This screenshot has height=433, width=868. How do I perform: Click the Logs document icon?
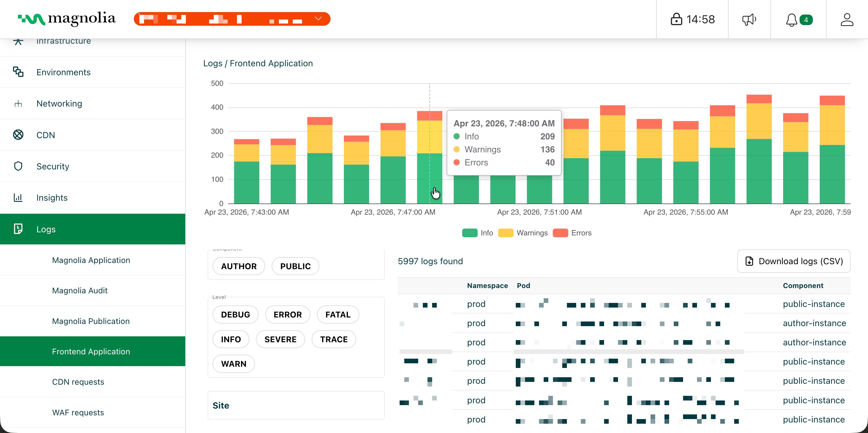click(x=18, y=229)
